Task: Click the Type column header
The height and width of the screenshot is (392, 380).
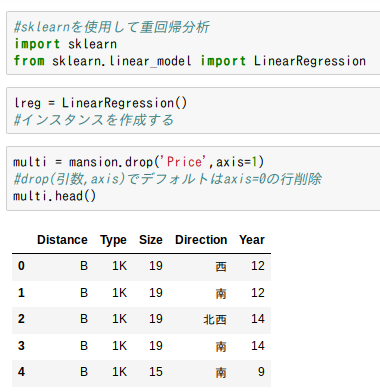Action: tap(113, 240)
